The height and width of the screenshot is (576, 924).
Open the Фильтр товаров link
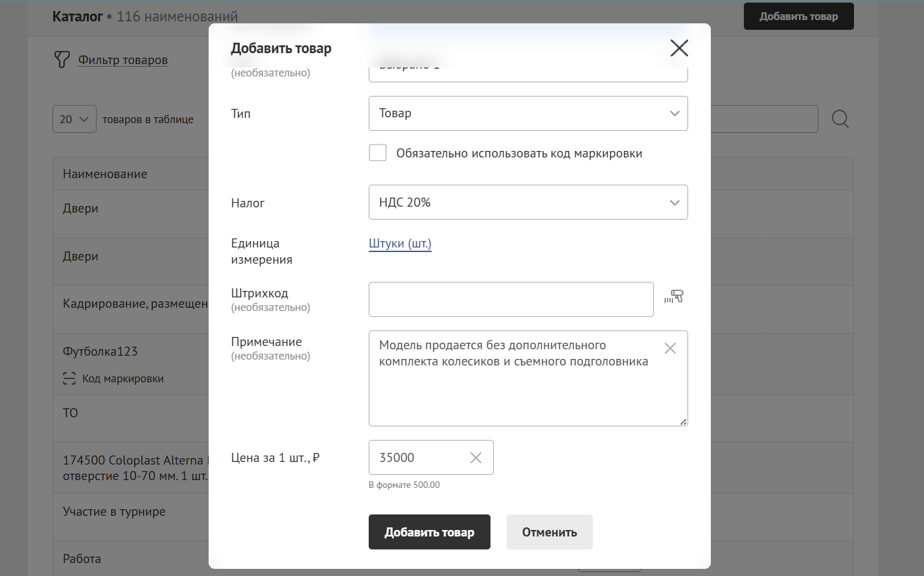[x=122, y=60]
